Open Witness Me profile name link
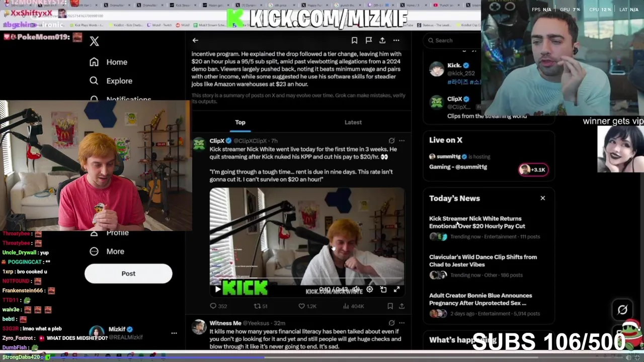 225,323
